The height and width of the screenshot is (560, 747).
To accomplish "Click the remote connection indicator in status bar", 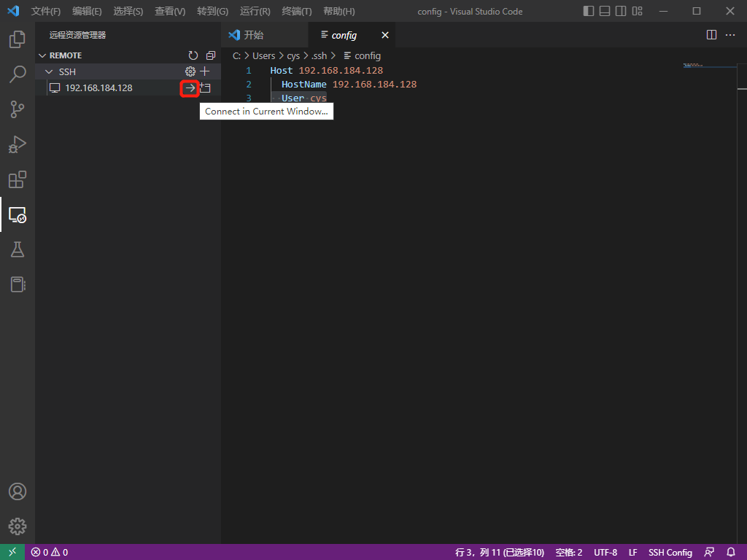I will [x=12, y=552].
